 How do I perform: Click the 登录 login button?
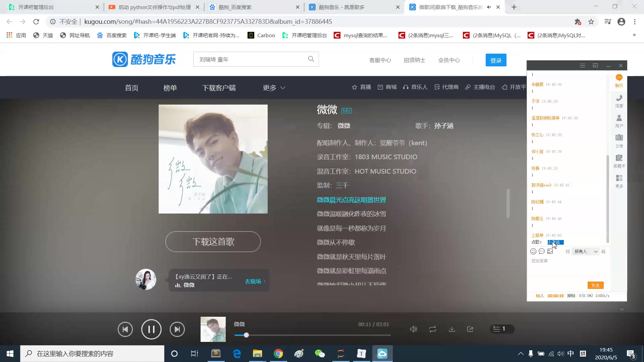pyautogui.click(x=496, y=60)
